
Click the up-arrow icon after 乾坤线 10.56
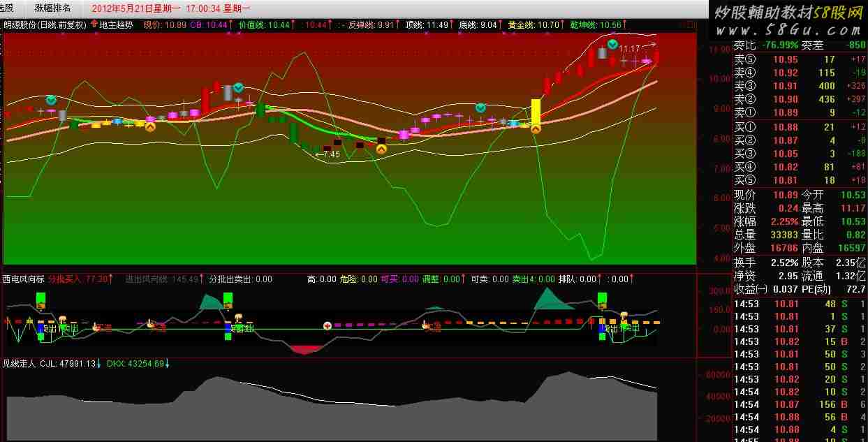626,24
